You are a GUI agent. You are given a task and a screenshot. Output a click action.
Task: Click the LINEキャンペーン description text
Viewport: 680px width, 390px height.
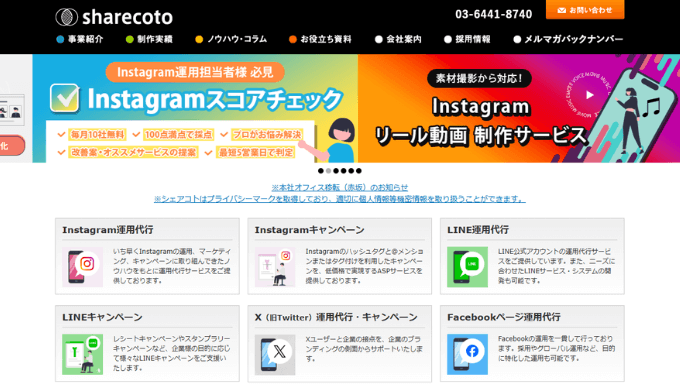click(x=172, y=353)
